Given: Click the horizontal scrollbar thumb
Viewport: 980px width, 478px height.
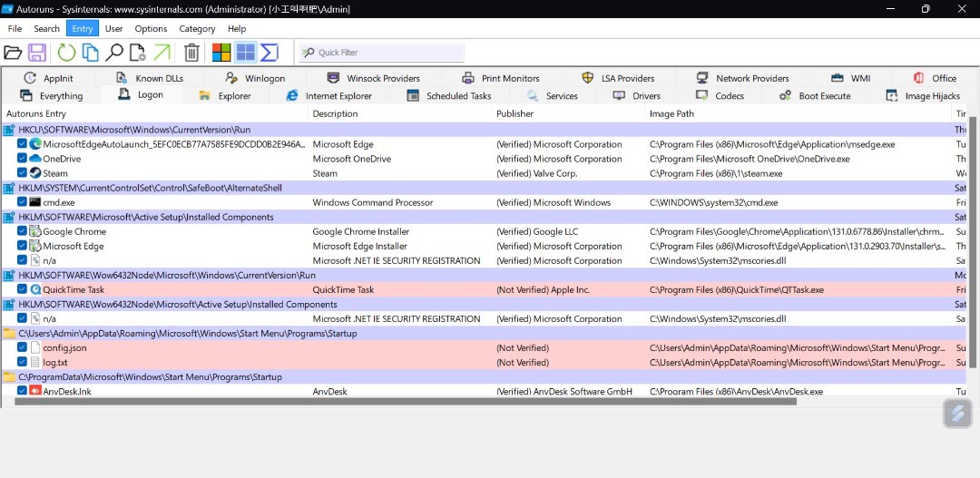Looking at the screenshot, I should 406,401.
